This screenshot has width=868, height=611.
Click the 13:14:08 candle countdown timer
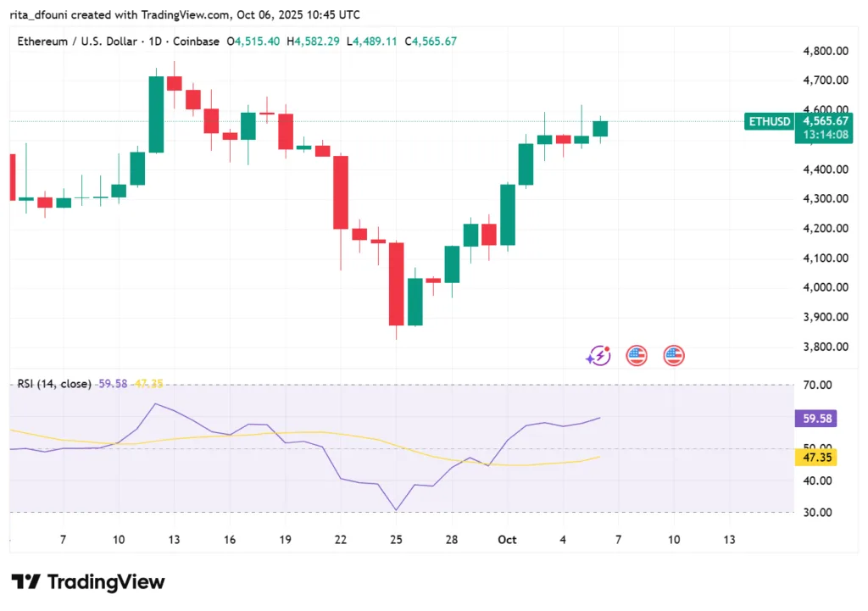[824, 136]
